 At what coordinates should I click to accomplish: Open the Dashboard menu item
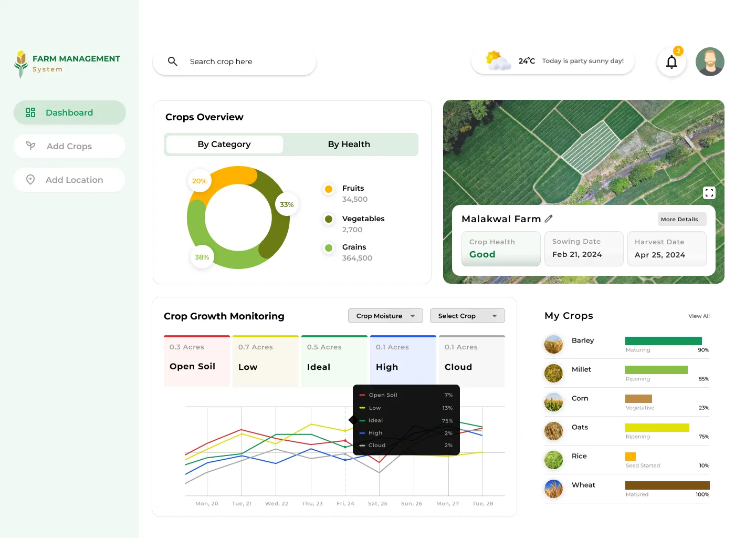pyautogui.click(x=69, y=112)
